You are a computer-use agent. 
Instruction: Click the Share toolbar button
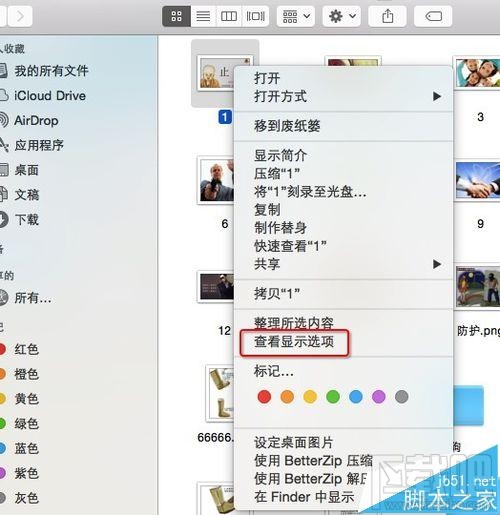387,16
